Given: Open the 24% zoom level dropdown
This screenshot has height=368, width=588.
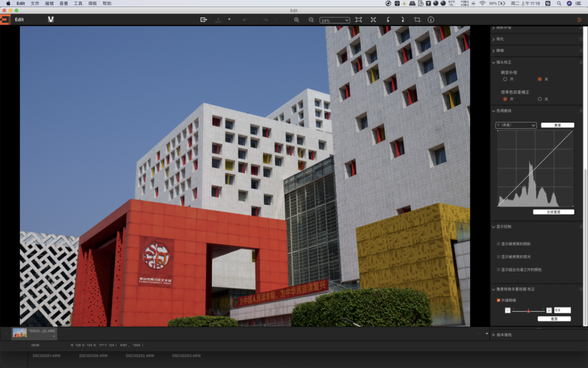Looking at the screenshot, I should (334, 20).
